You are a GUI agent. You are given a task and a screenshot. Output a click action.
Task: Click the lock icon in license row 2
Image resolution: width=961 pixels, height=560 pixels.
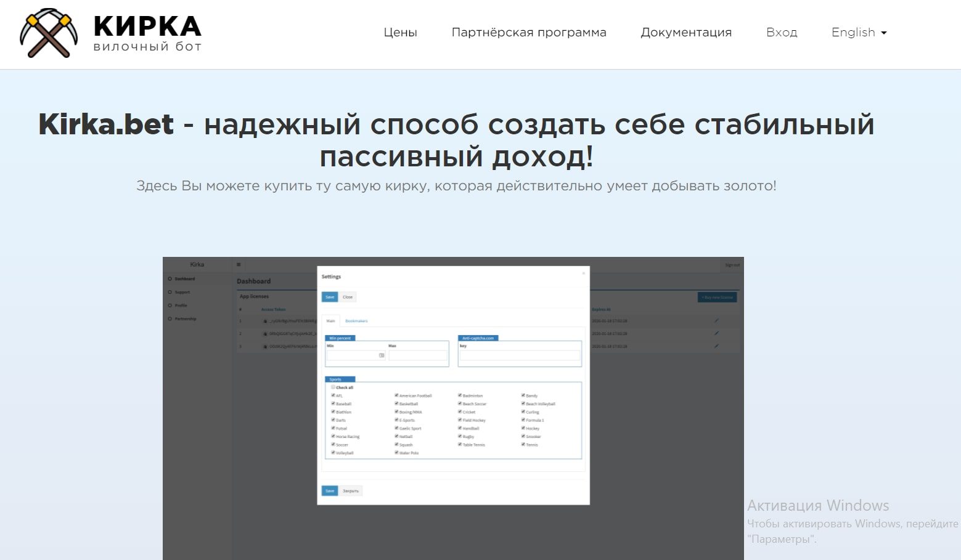265,334
